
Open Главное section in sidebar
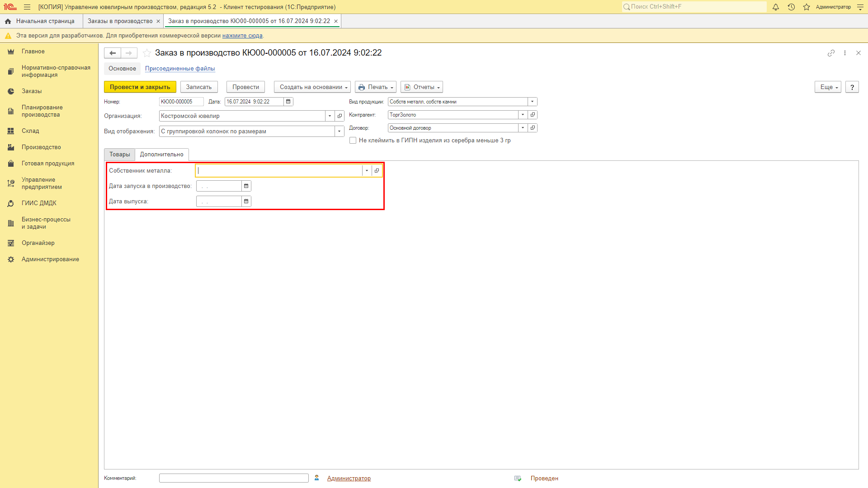point(49,52)
